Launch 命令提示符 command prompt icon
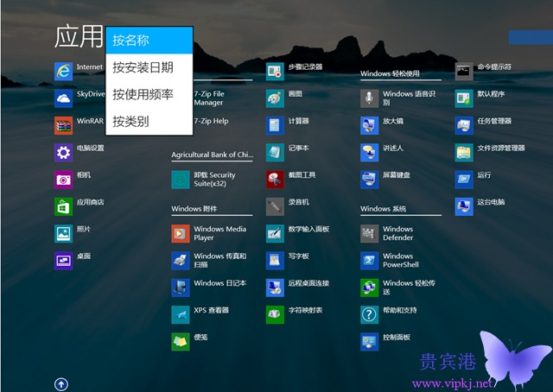553x392 pixels. 464,72
